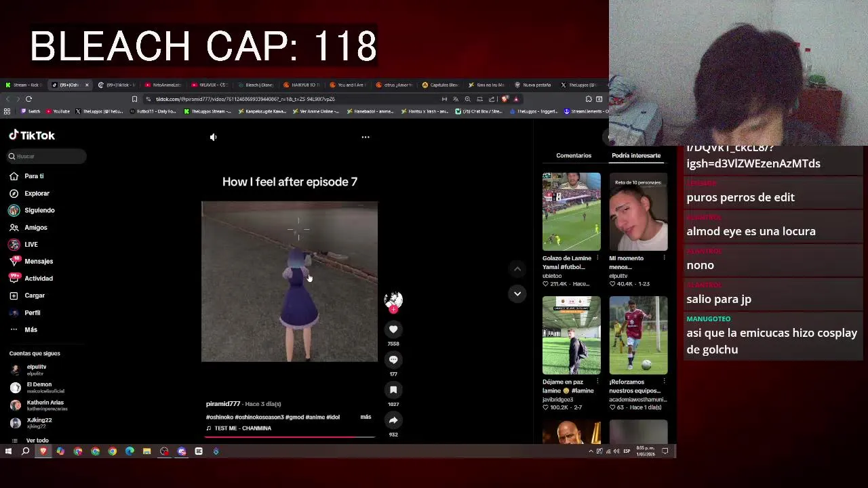
Task: Open options dots for Reforzamos nuestros equipos
Action: coord(664,382)
